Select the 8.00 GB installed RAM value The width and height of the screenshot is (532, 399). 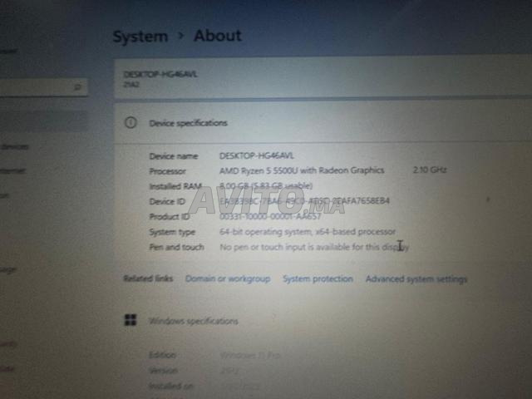pos(266,186)
